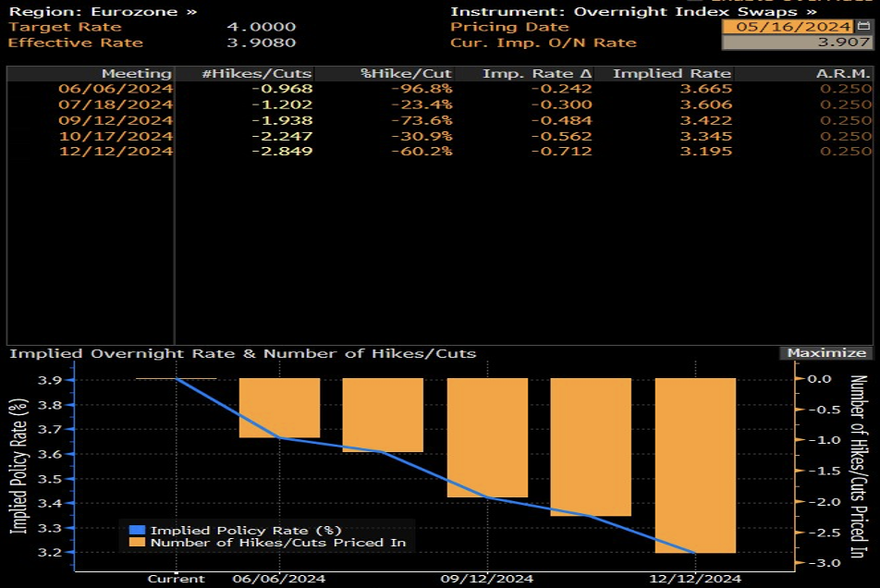Click the 3.606 implied rate cell

point(706,104)
